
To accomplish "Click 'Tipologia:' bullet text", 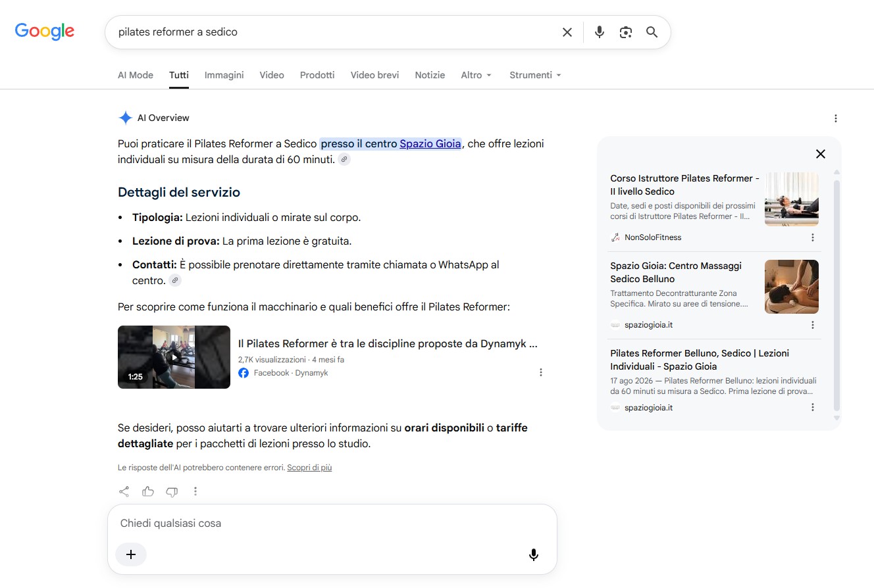I will 157,218.
